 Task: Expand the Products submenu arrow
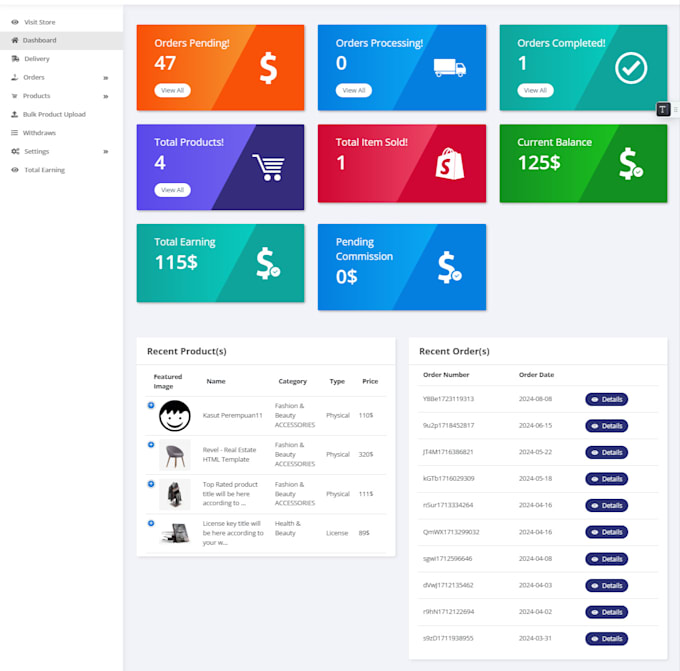click(106, 96)
